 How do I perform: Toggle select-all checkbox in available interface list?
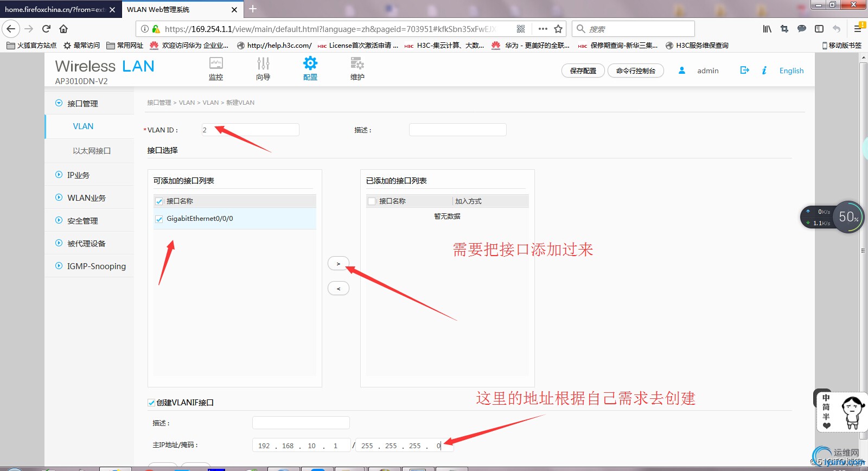pos(159,201)
